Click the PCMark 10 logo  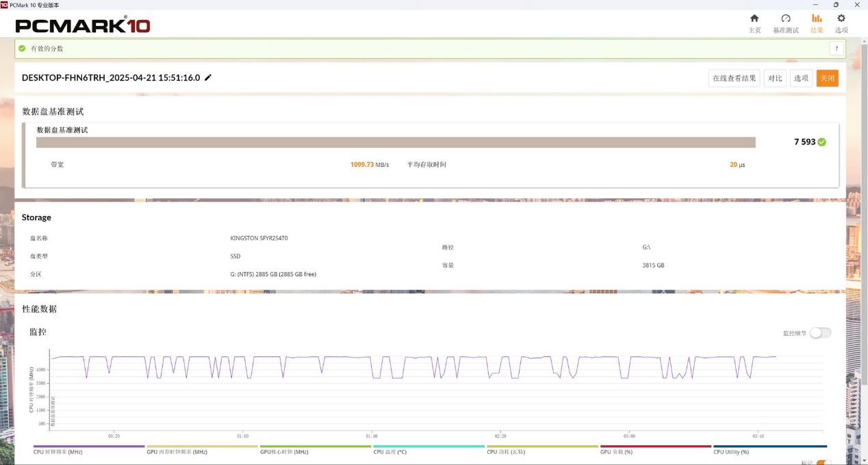point(83,25)
